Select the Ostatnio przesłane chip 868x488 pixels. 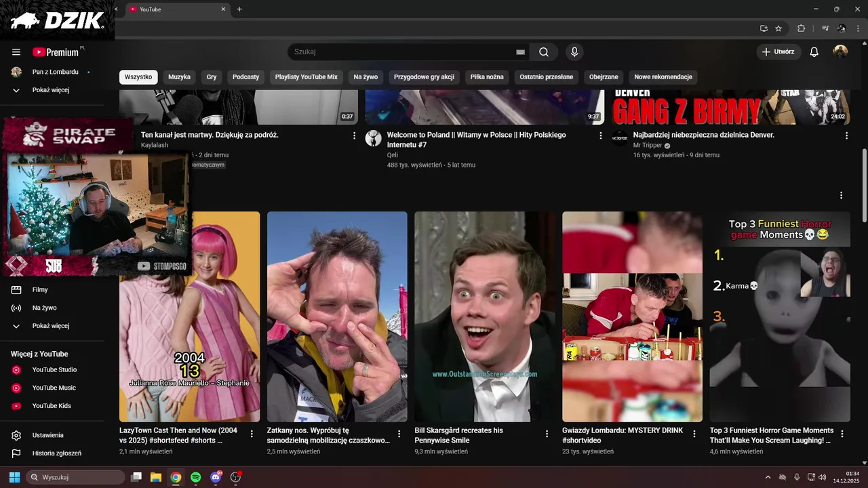coord(547,77)
